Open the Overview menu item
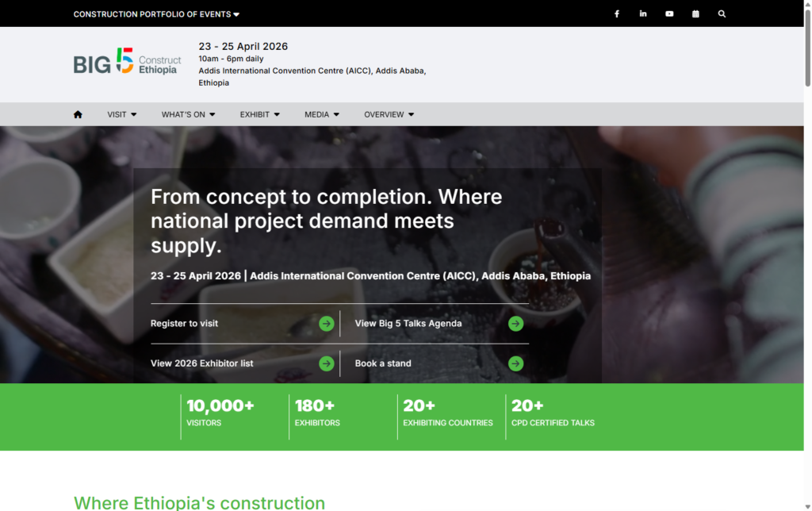 click(x=389, y=114)
